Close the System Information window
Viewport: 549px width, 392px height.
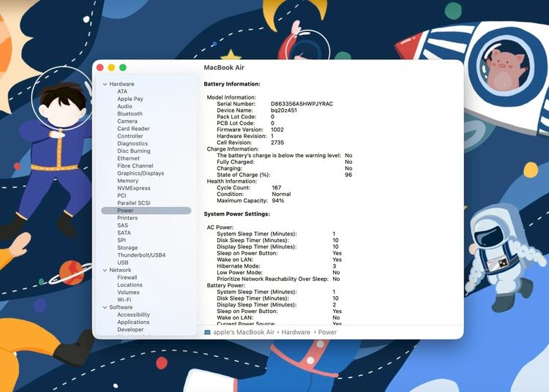coord(100,67)
